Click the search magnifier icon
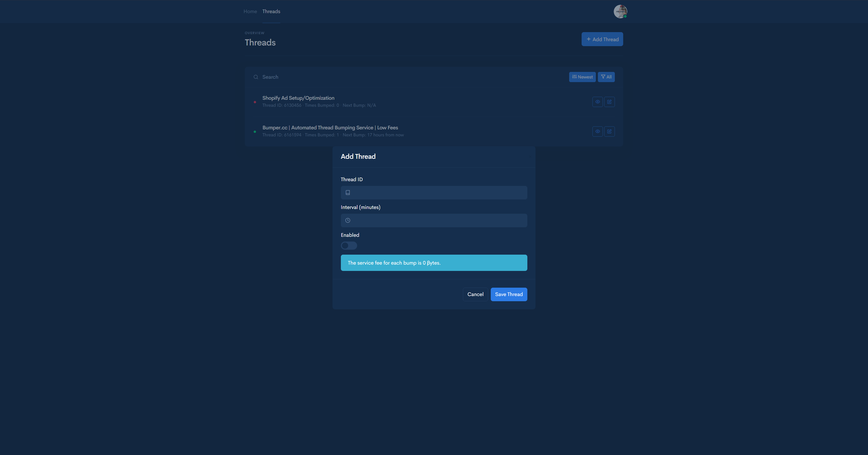The image size is (868, 455). tap(256, 77)
